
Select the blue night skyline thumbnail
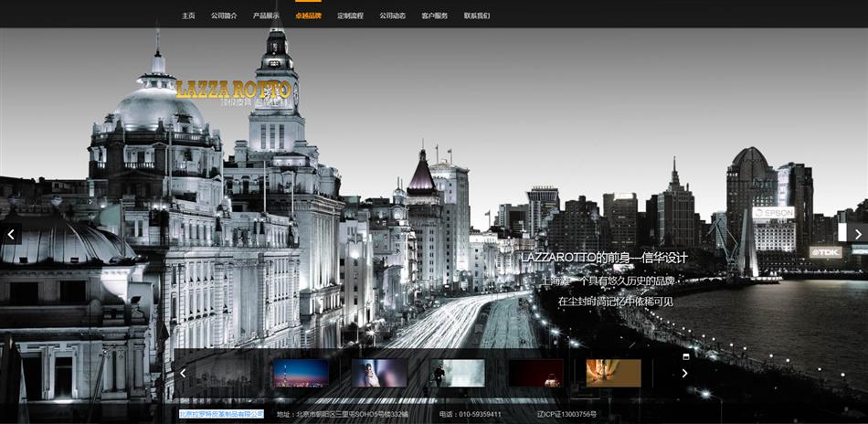pyautogui.click(x=301, y=373)
